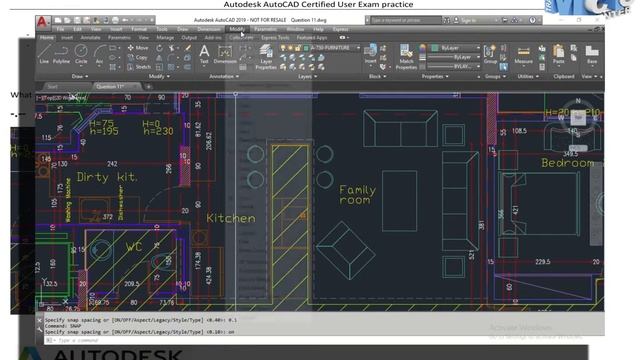
Task: Toggle layer on/off lightbulb in layer dropdown
Action: tap(283, 48)
